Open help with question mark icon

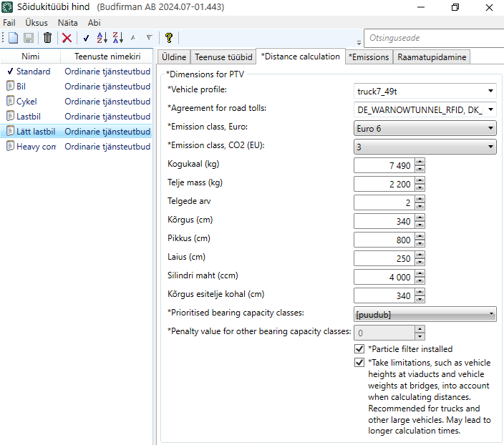[169, 38]
